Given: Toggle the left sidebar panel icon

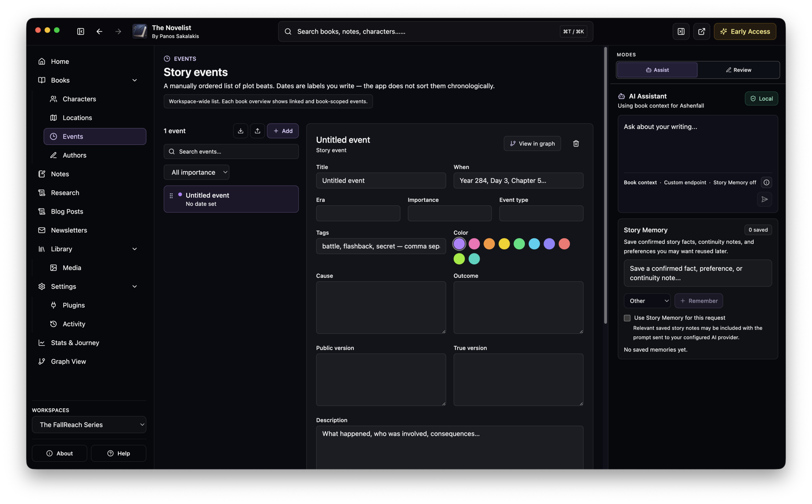Looking at the screenshot, I should point(80,31).
